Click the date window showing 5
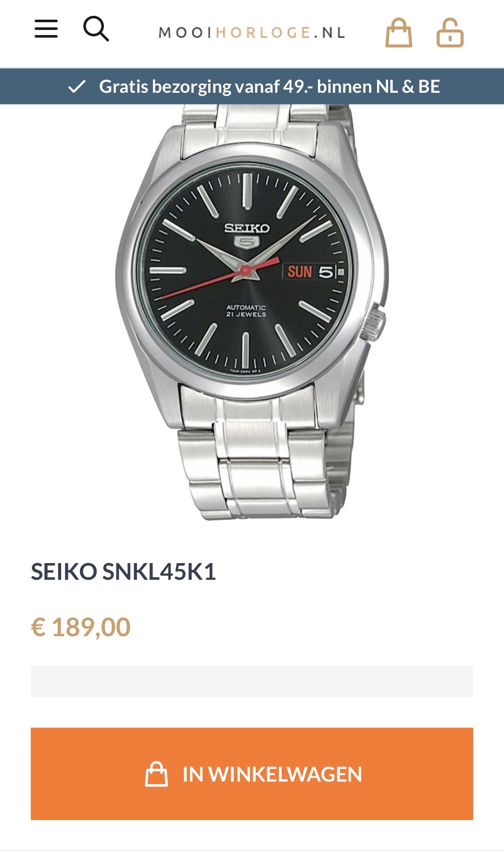 [325, 272]
